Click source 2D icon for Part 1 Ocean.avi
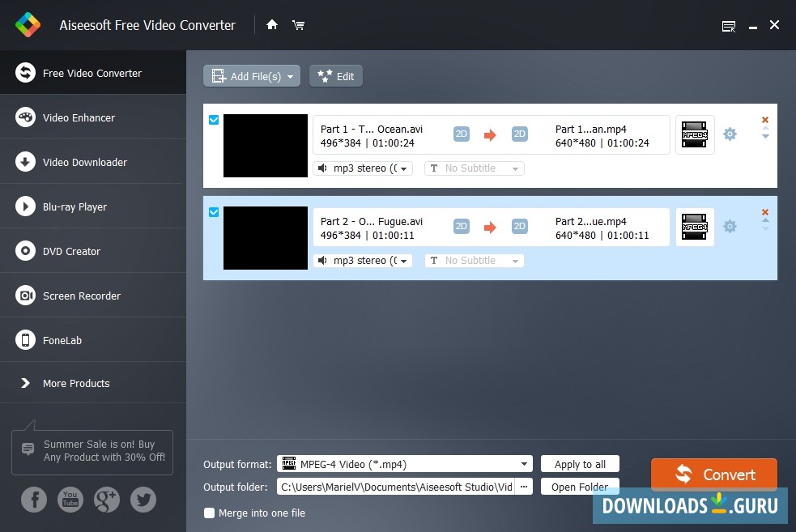The width and height of the screenshot is (796, 532). coord(461,134)
